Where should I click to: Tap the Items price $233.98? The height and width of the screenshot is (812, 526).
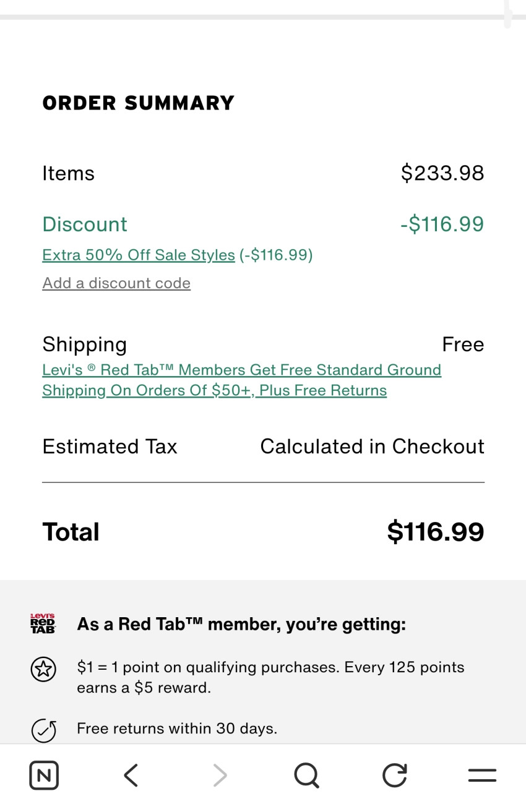coord(442,173)
